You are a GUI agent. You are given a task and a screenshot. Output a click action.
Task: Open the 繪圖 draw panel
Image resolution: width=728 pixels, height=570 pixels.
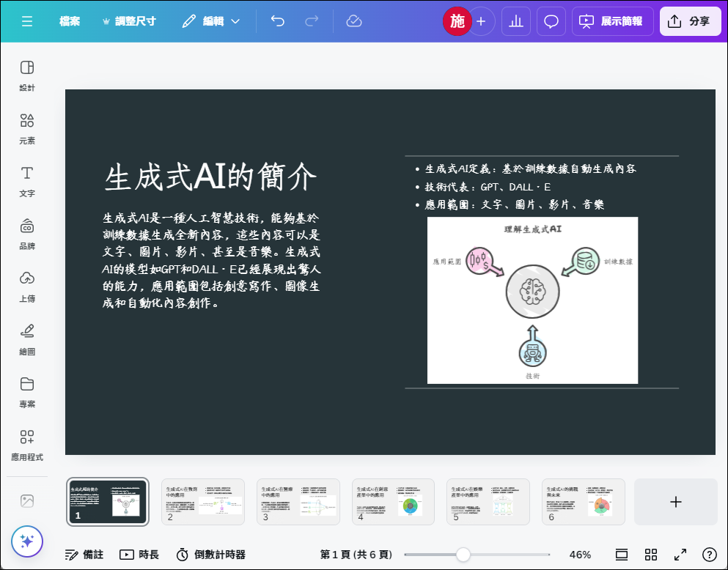pos(27,339)
